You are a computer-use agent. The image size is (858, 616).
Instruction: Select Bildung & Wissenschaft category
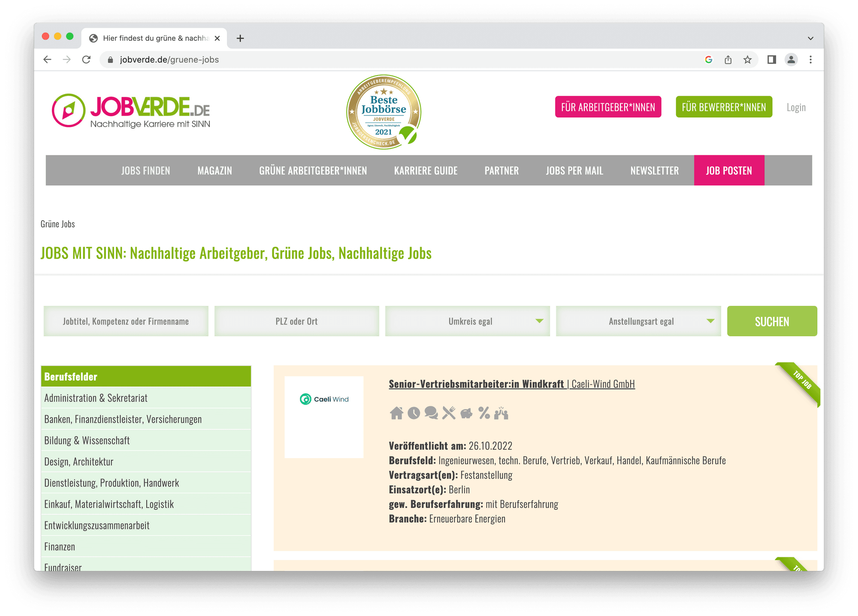[146, 440]
